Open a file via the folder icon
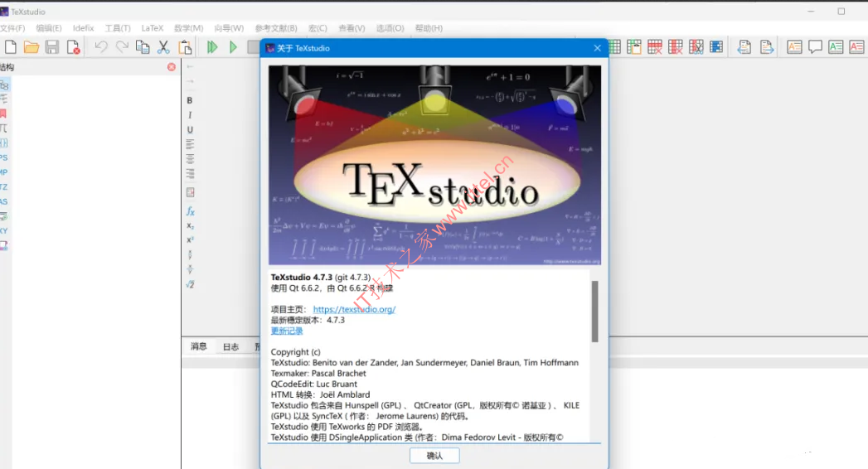 31,47
